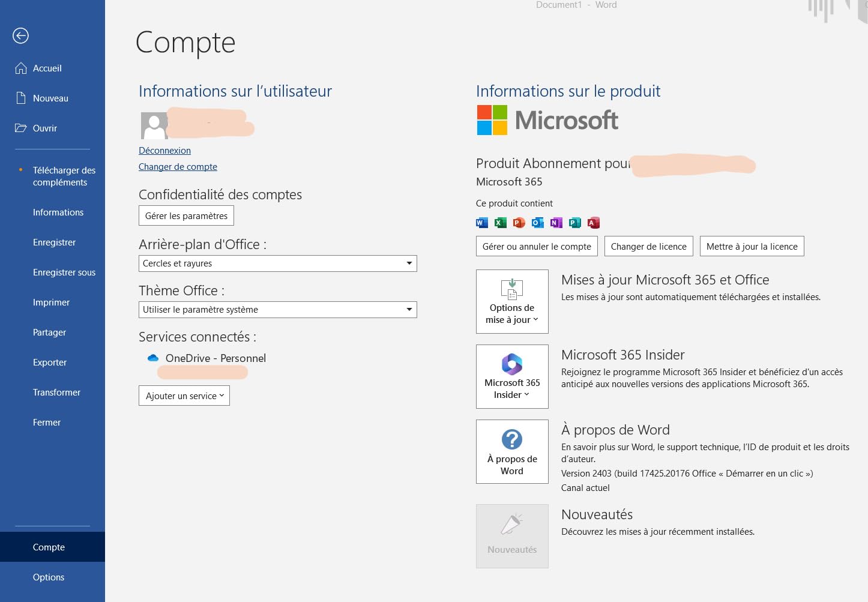This screenshot has height=602, width=868.
Task: Select Informations in the sidebar
Action: [52, 212]
